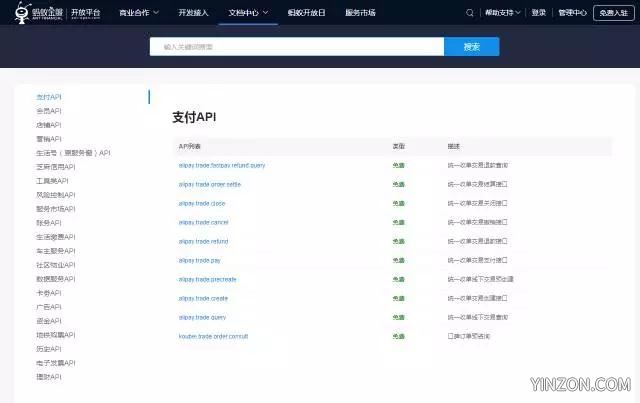Open alipay.trade.order.settle API link
The image size is (640, 403).
coord(210,185)
